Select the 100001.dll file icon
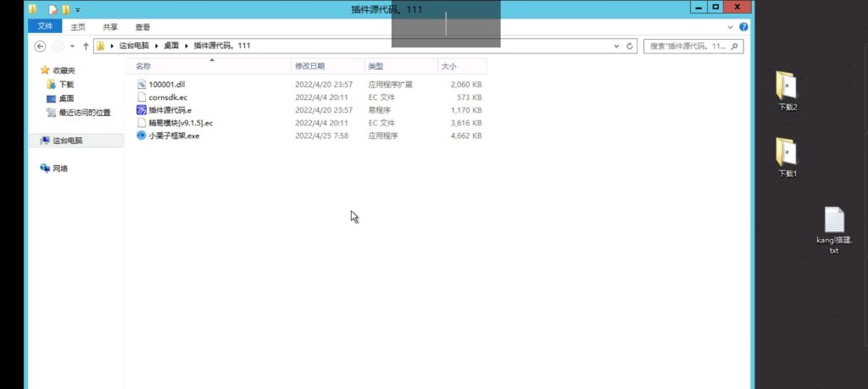This screenshot has width=868, height=389. (142, 85)
